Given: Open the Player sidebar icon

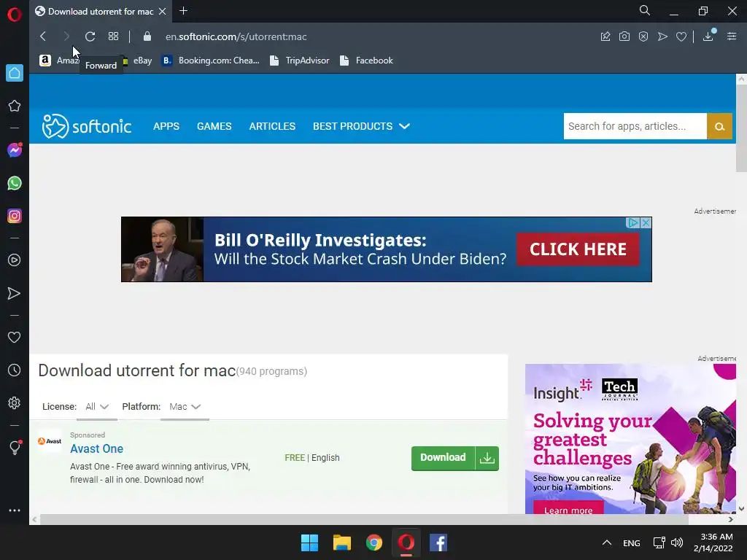Looking at the screenshot, I should tap(15, 260).
